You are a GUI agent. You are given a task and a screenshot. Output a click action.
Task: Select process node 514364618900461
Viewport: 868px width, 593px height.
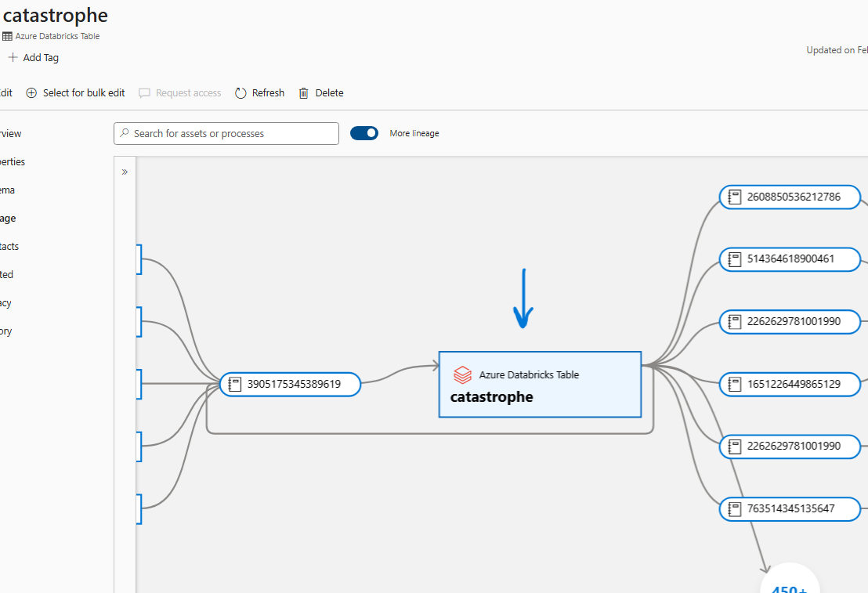(790, 259)
